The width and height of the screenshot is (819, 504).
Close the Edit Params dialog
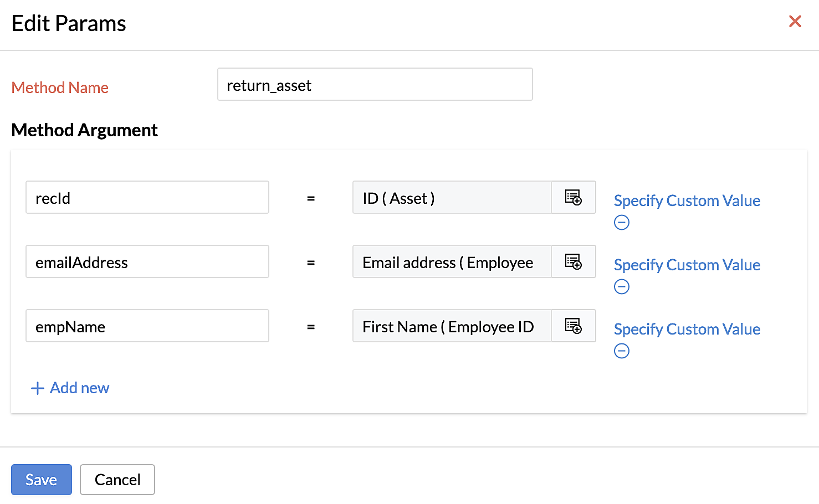[795, 21]
